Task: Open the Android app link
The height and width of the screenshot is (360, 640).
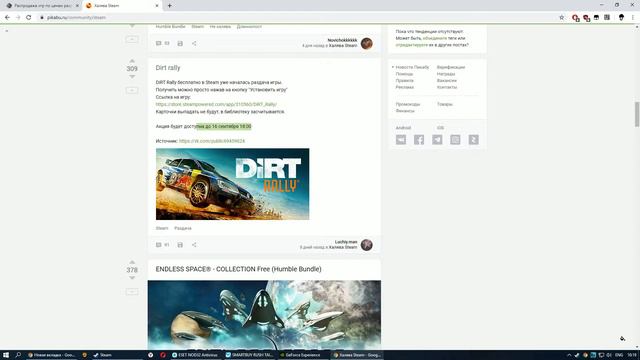Action: coord(403,128)
